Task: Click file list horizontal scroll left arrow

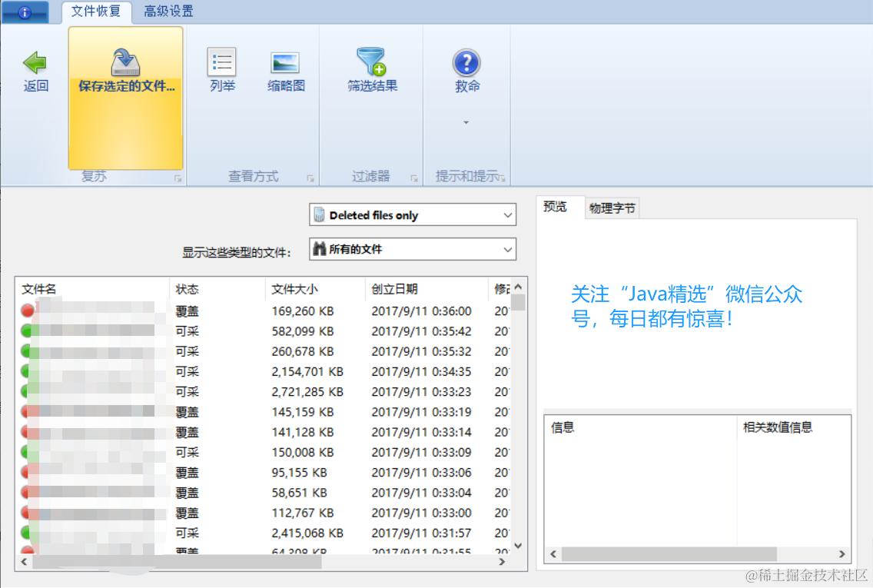Action: coord(24,562)
